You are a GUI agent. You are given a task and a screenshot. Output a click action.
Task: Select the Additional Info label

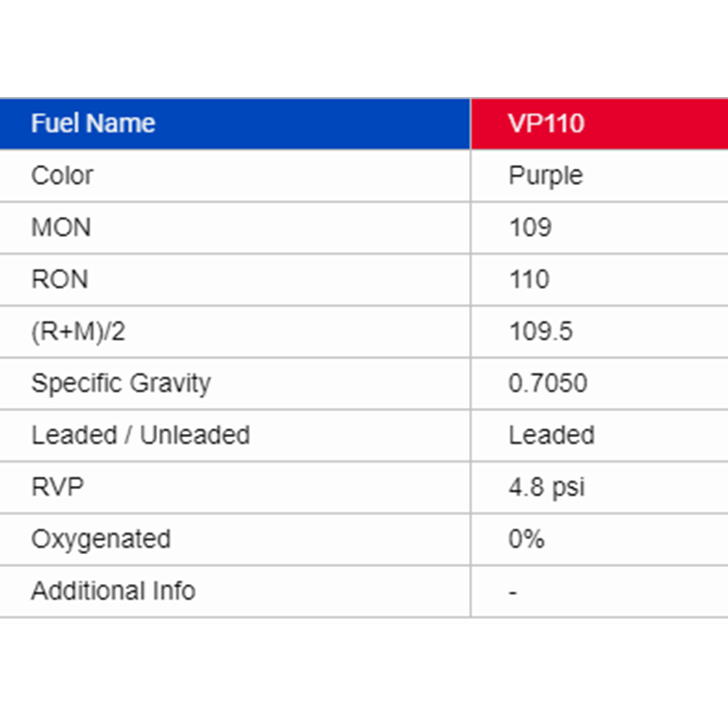pos(113,591)
